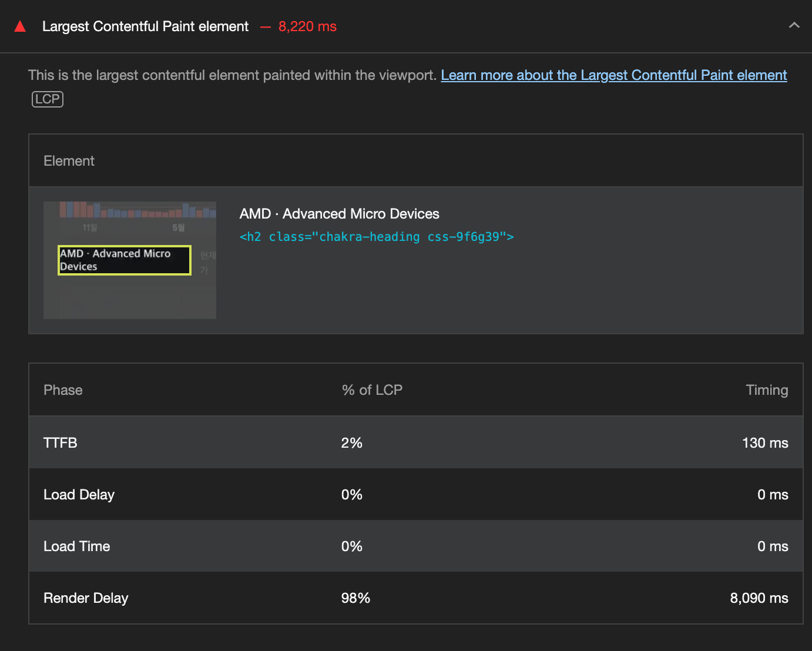Click the 8,220 ms timing value
This screenshot has height=651, width=812.
(x=307, y=26)
